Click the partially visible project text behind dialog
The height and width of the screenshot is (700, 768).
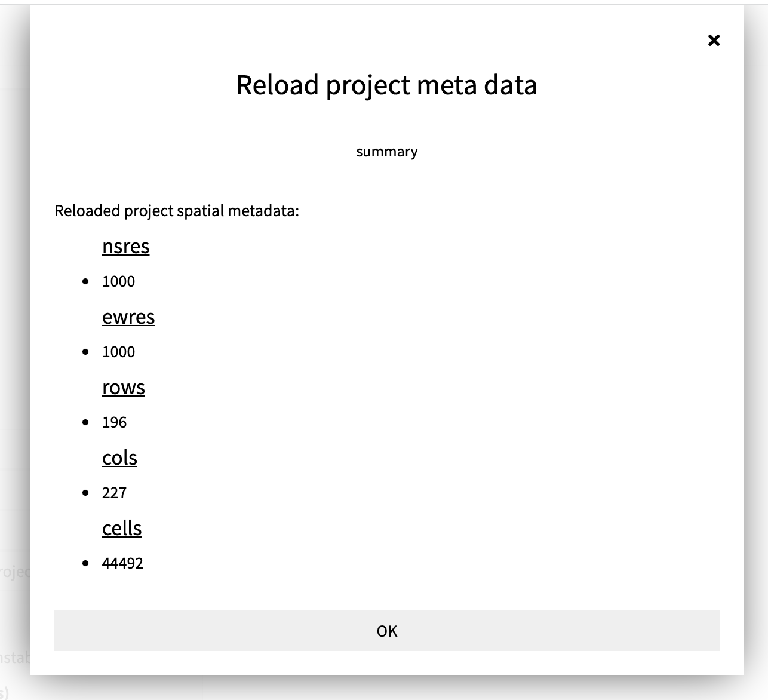(x=15, y=570)
